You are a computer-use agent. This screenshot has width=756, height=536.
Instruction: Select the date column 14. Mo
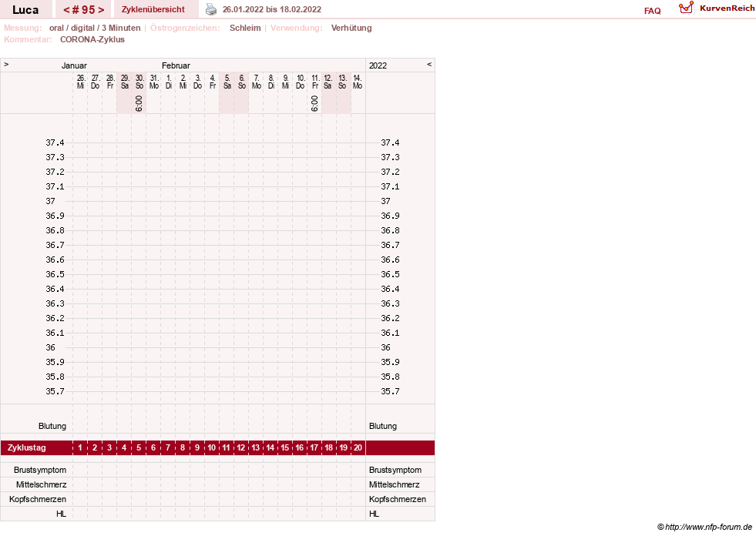point(358,82)
